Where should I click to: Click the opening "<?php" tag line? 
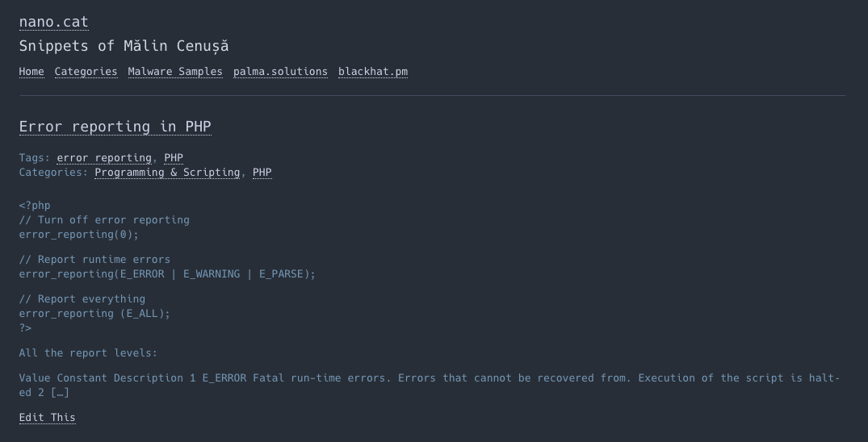coord(35,206)
